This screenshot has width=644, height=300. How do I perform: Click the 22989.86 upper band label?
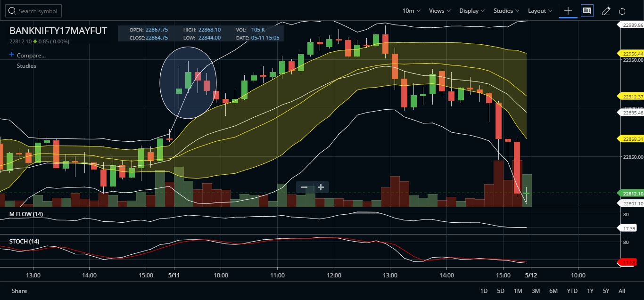(x=630, y=25)
